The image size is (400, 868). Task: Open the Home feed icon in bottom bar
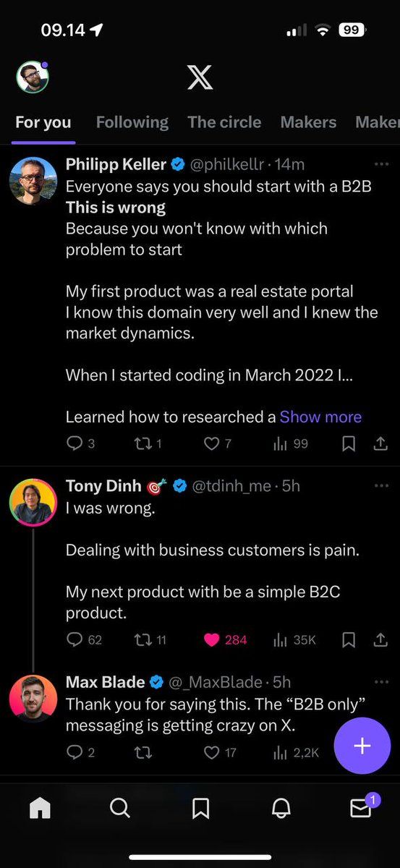point(41,807)
